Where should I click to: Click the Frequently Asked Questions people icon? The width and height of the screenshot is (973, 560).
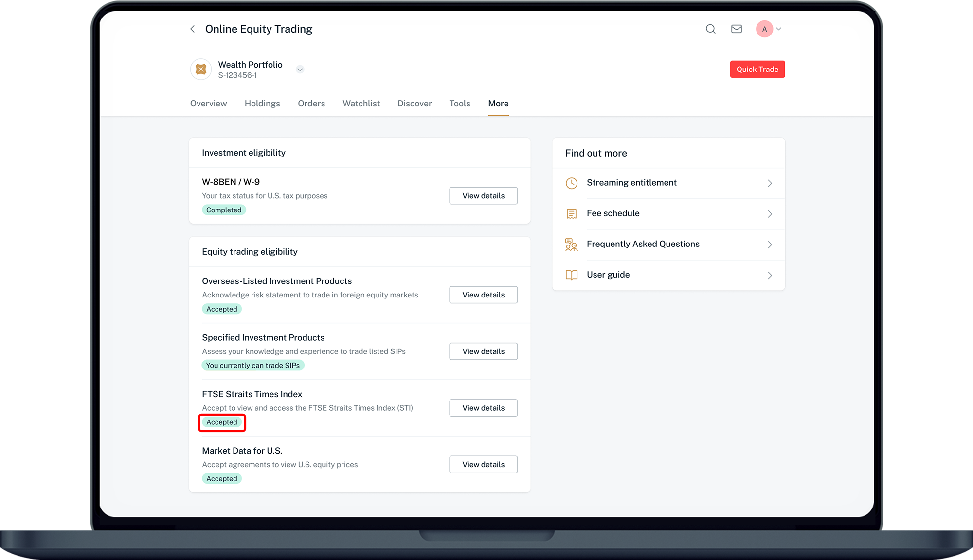coord(572,245)
